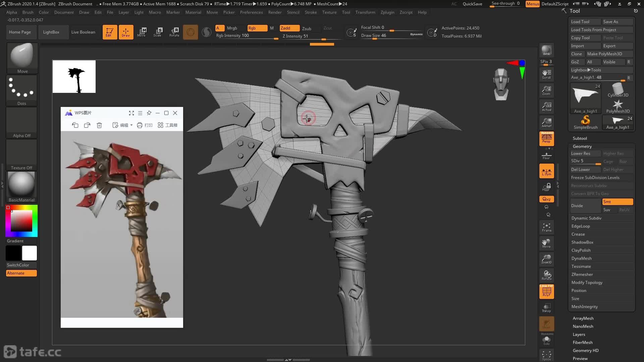The height and width of the screenshot is (362, 644).
Task: Collapse the Geometry section
Action: [582, 146]
